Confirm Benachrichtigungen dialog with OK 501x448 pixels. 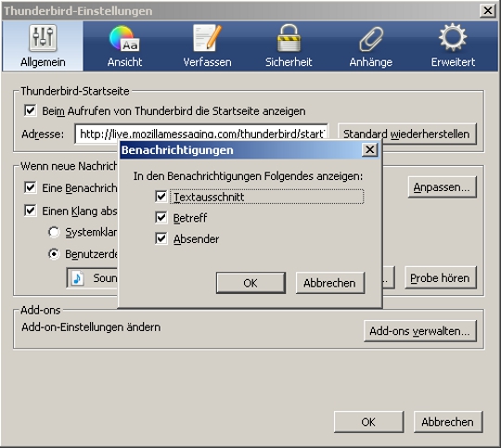pos(250,283)
